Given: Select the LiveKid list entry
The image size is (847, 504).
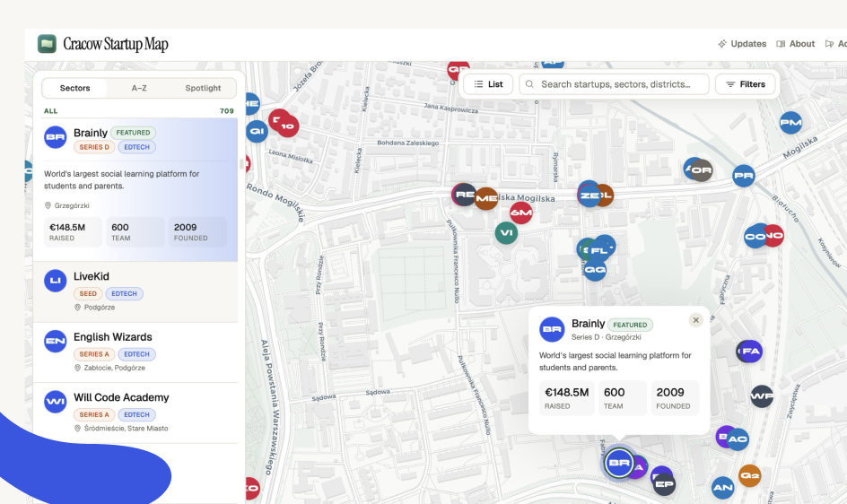Looking at the screenshot, I should point(135,291).
